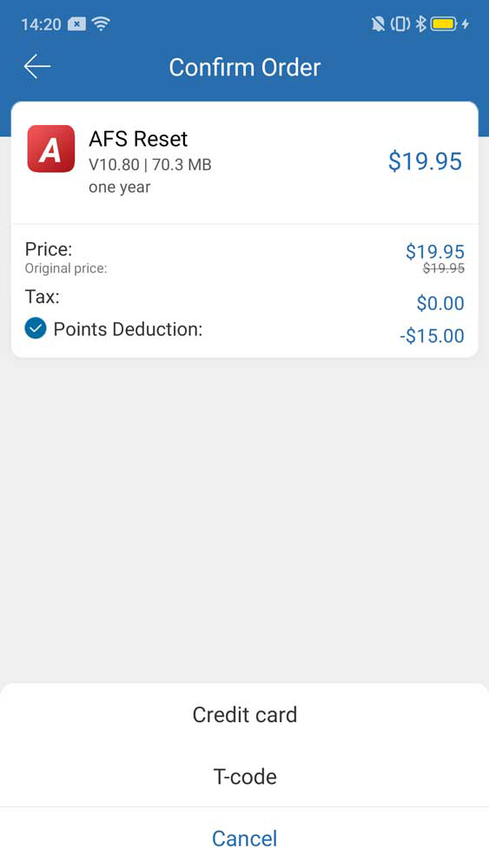489x868 pixels.
Task: Uncheck the Points Deduction checkbox
Action: (x=36, y=328)
